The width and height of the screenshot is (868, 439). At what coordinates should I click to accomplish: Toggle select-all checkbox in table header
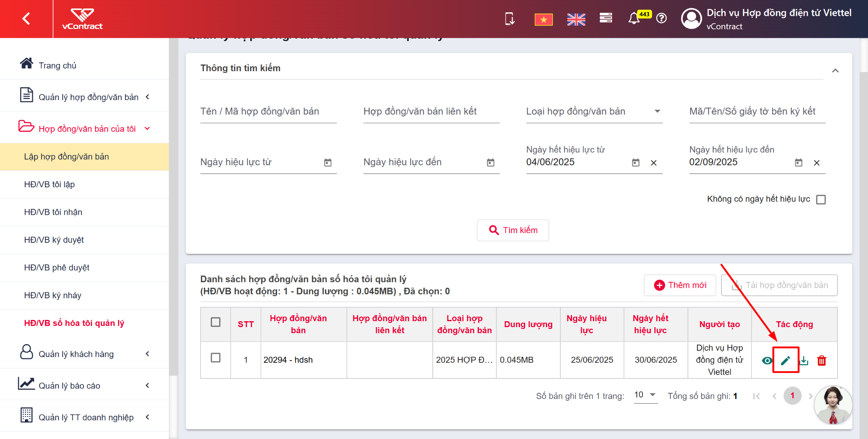click(216, 322)
